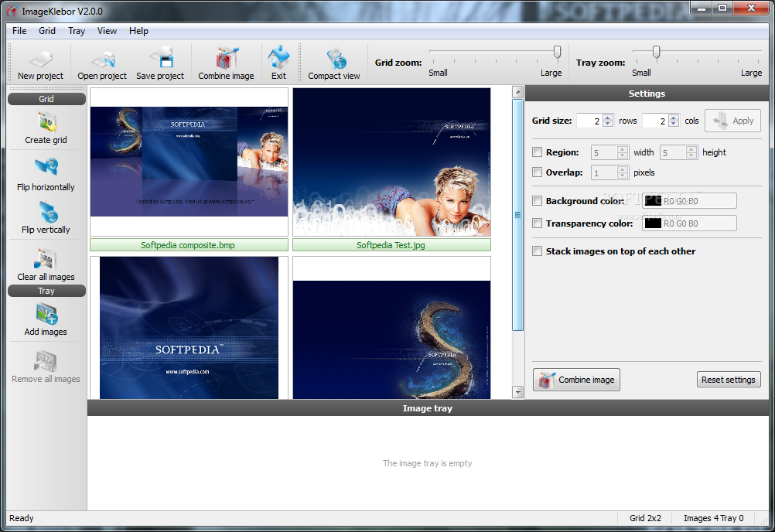The width and height of the screenshot is (775, 532).
Task: Enable the Region checkbox
Action: click(x=538, y=152)
